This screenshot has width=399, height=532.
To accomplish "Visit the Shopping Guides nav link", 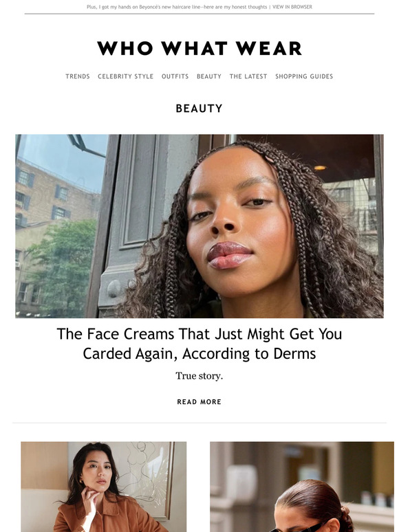I will click(x=304, y=76).
